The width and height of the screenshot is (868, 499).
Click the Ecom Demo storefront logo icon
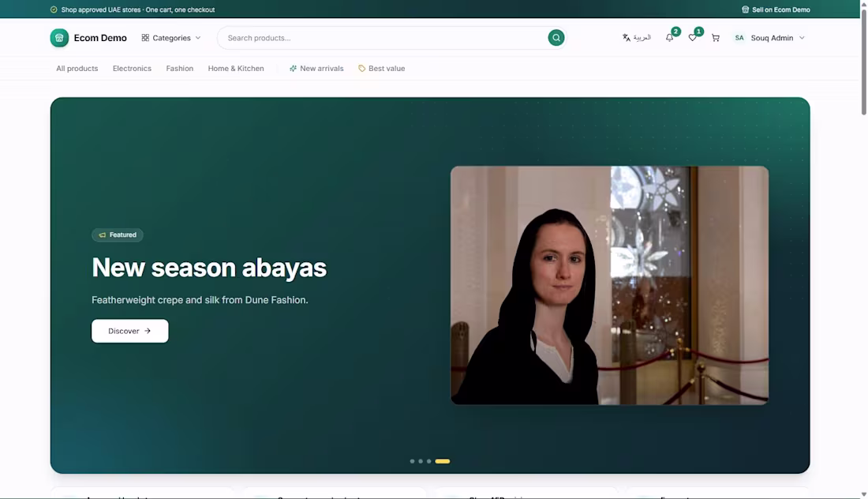pyautogui.click(x=59, y=38)
